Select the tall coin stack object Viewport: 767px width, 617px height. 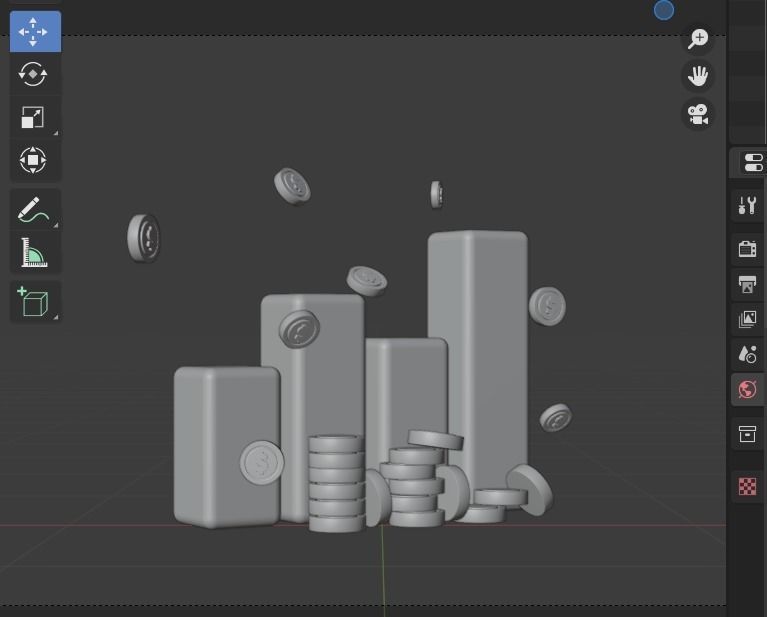(337, 483)
